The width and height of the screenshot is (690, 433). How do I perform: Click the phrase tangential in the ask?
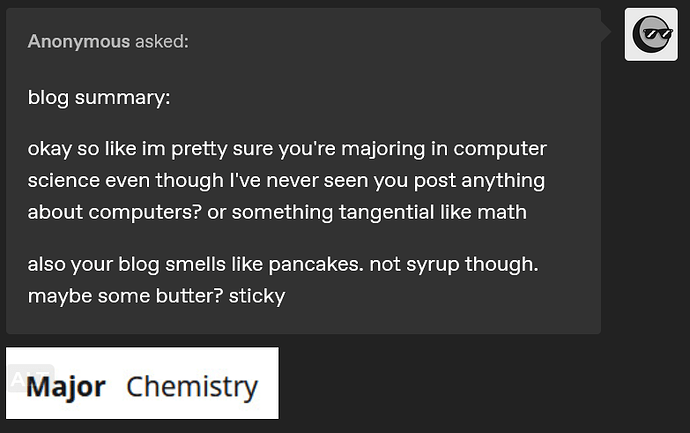(x=387, y=212)
